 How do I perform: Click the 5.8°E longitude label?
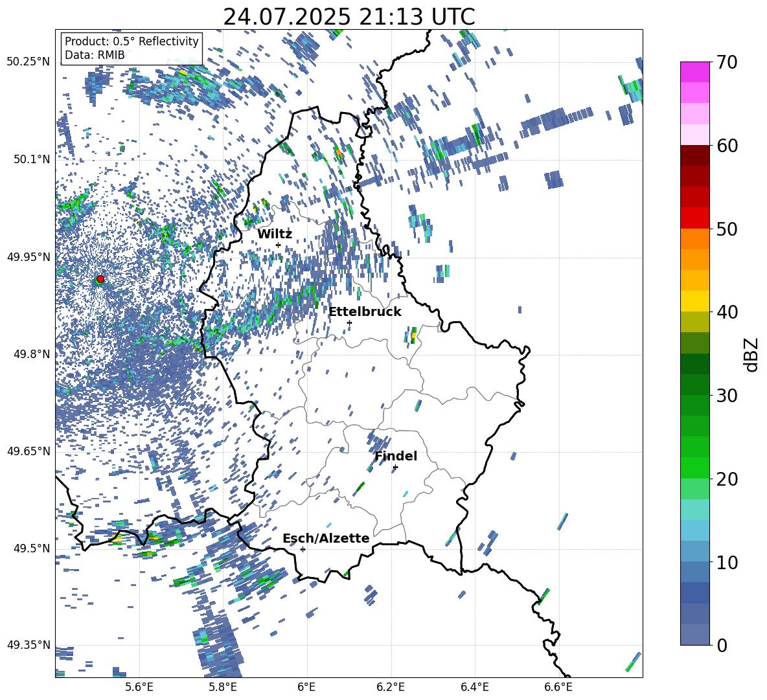(x=223, y=687)
